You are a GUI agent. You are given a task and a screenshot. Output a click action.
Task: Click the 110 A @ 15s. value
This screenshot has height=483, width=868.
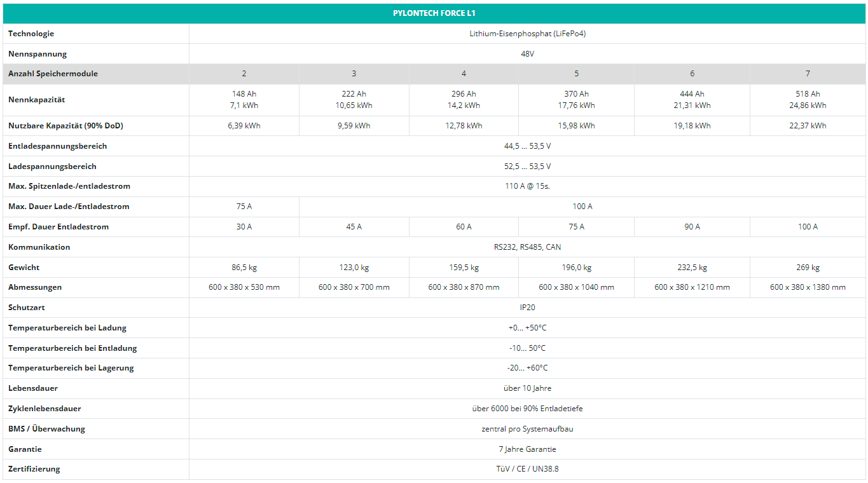pyautogui.click(x=527, y=186)
